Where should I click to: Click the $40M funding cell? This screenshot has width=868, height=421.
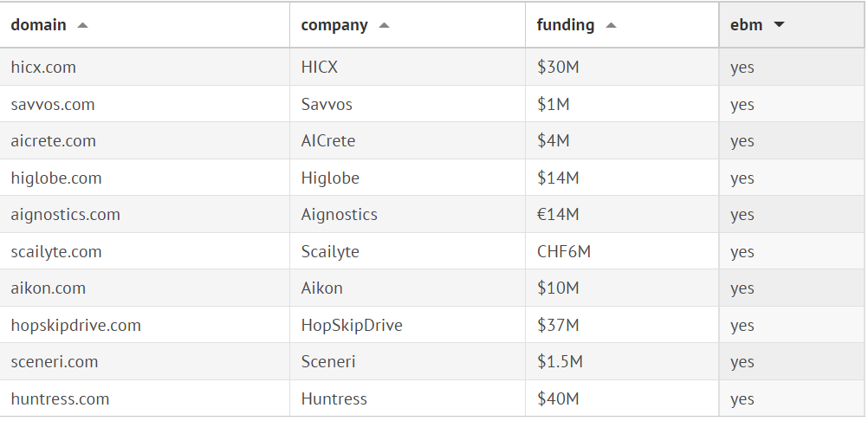(x=558, y=399)
